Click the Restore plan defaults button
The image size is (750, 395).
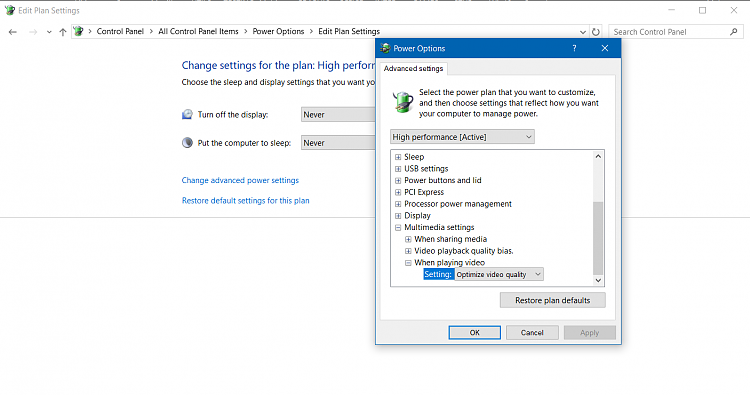[x=552, y=300]
